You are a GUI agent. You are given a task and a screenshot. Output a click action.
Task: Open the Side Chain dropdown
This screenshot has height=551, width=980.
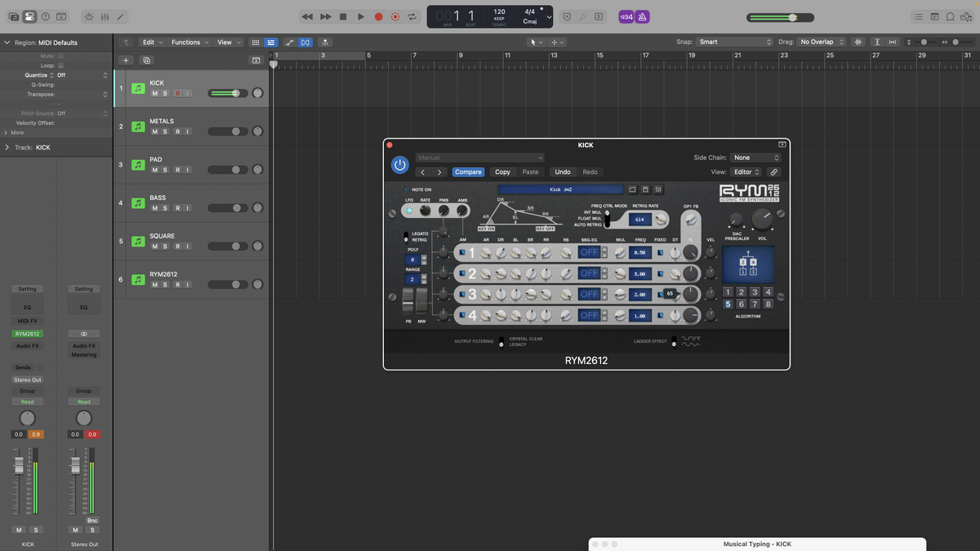coord(755,158)
